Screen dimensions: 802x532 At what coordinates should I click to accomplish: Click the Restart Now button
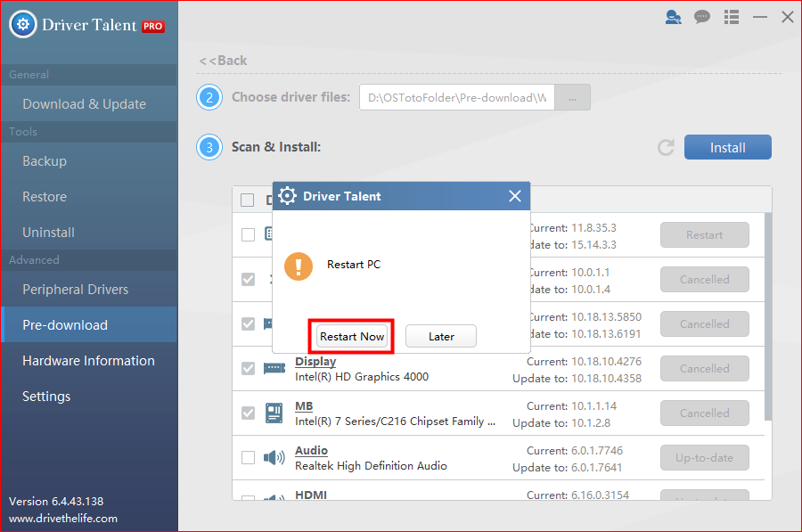click(x=352, y=337)
